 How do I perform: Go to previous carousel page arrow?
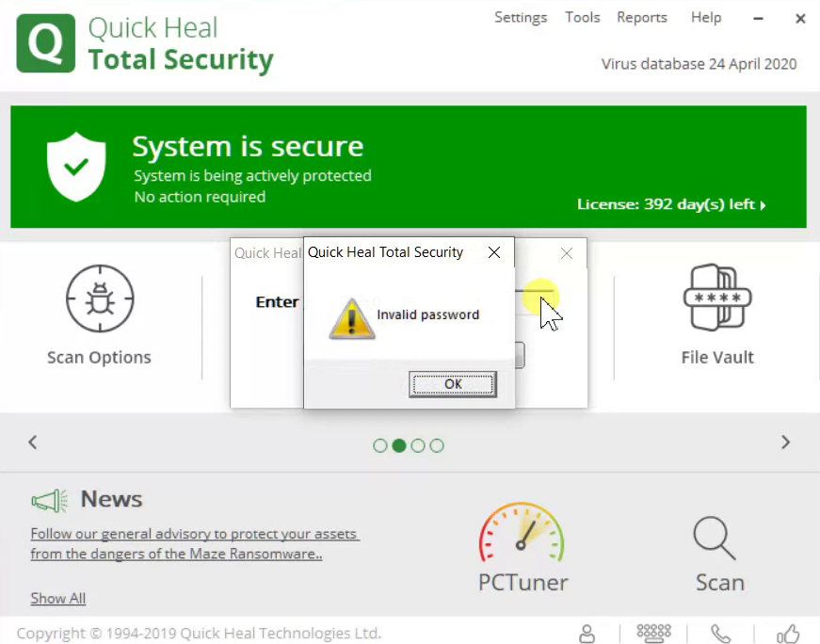pos(32,443)
